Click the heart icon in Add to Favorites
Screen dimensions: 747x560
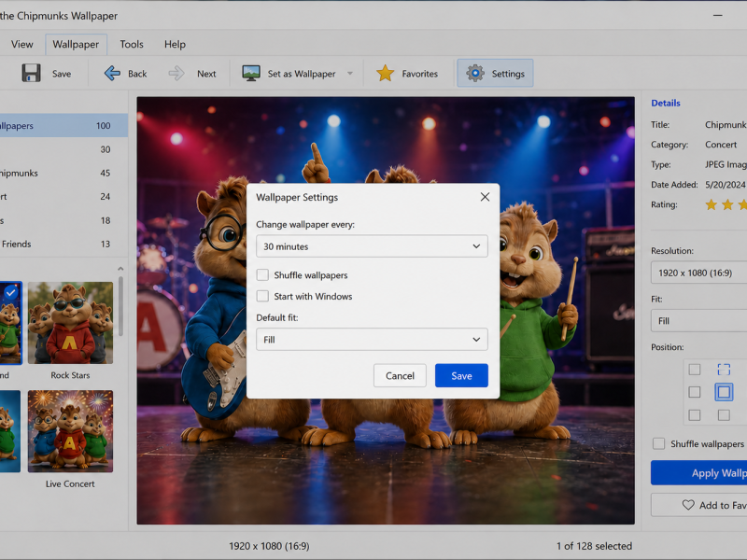(x=688, y=505)
